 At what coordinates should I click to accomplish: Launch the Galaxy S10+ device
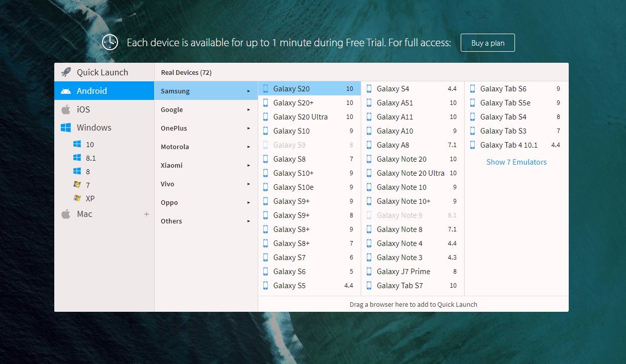click(309, 173)
